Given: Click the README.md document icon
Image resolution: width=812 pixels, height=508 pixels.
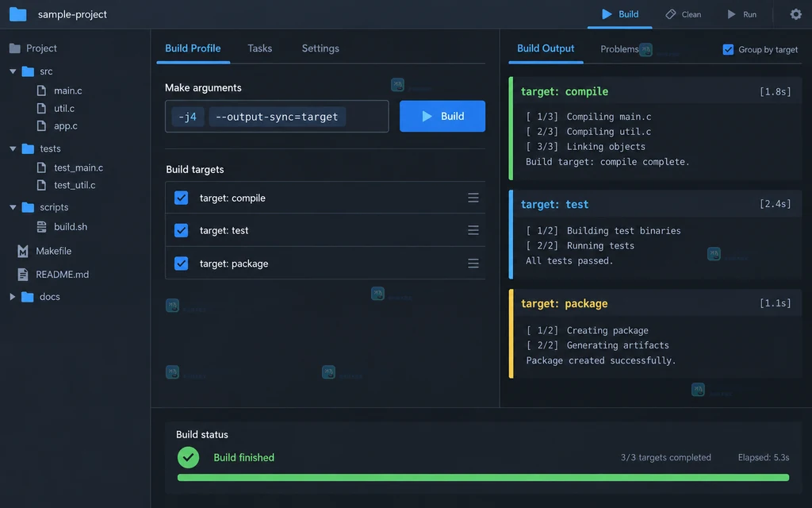Looking at the screenshot, I should [23, 274].
